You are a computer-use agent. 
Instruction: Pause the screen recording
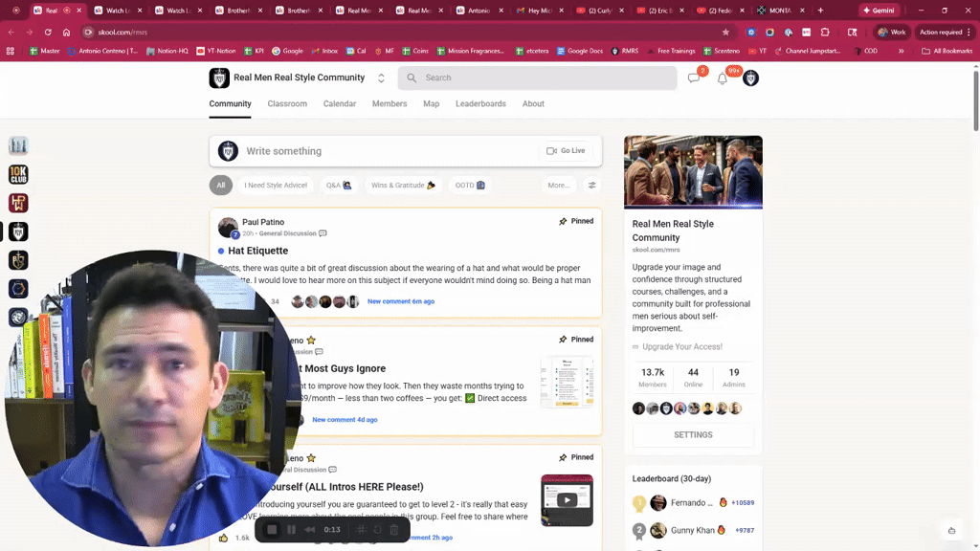291,529
